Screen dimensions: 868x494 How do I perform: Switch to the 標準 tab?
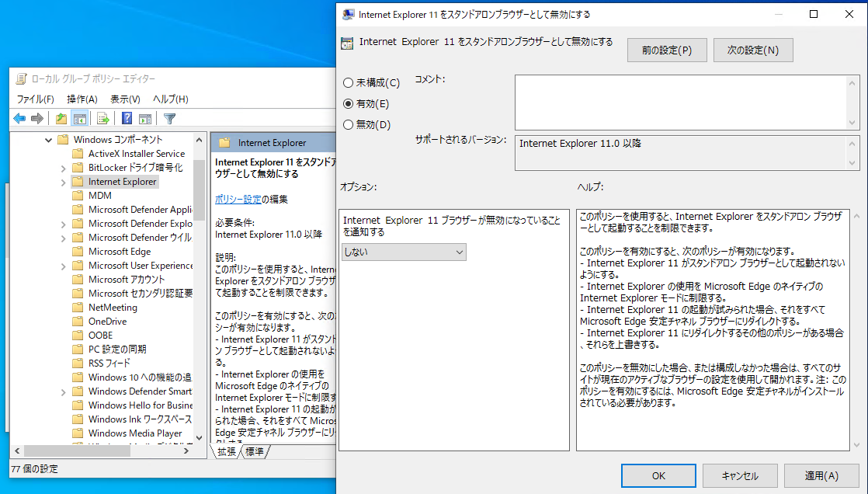(255, 452)
